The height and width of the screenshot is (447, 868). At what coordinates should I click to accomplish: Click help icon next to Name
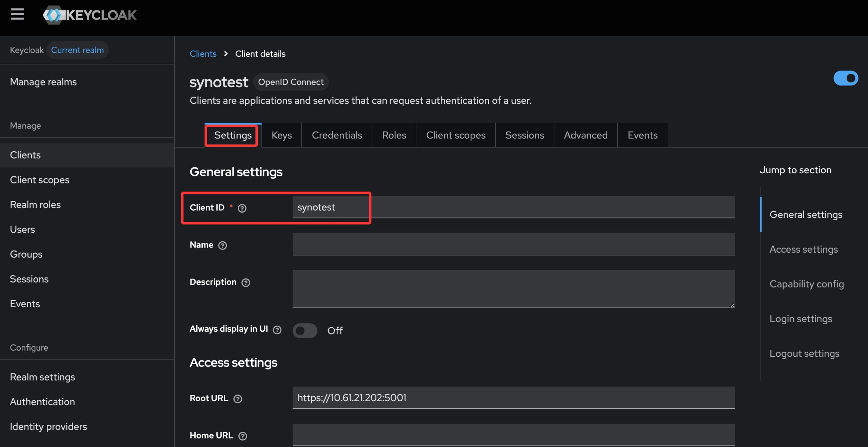click(x=222, y=245)
